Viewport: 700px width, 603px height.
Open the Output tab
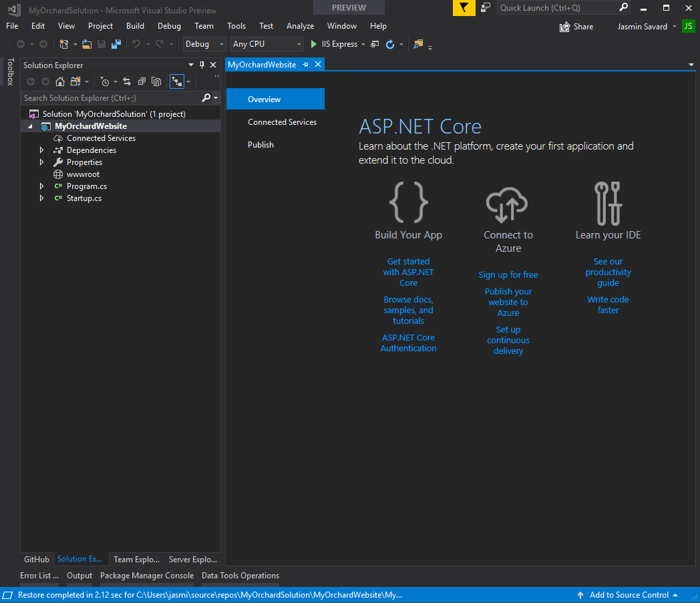[x=79, y=576]
